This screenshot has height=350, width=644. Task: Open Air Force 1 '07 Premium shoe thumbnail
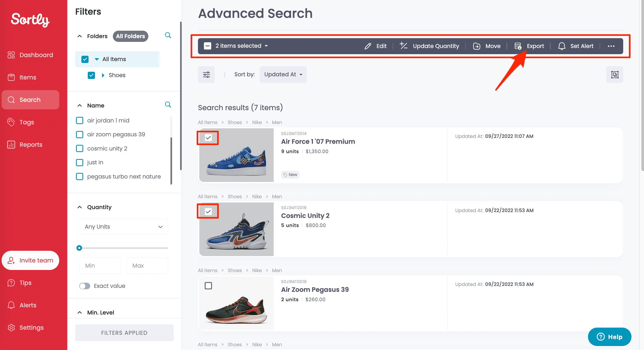237,155
